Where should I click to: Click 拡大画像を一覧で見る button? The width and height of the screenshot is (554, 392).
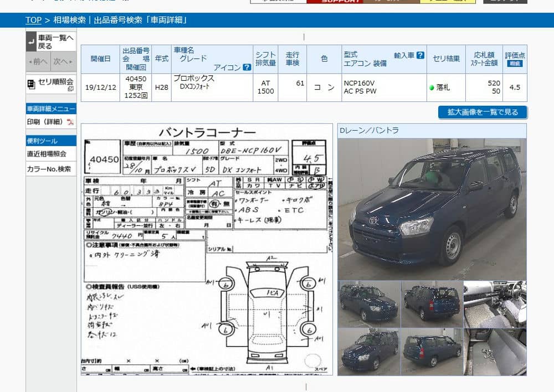point(482,112)
